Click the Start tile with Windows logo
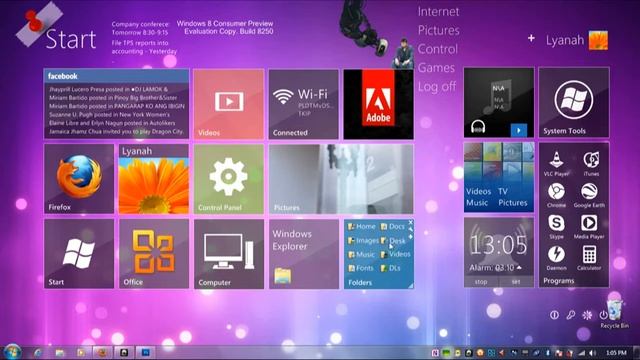Screen dimensions: 640x360 pyautogui.click(x=79, y=254)
